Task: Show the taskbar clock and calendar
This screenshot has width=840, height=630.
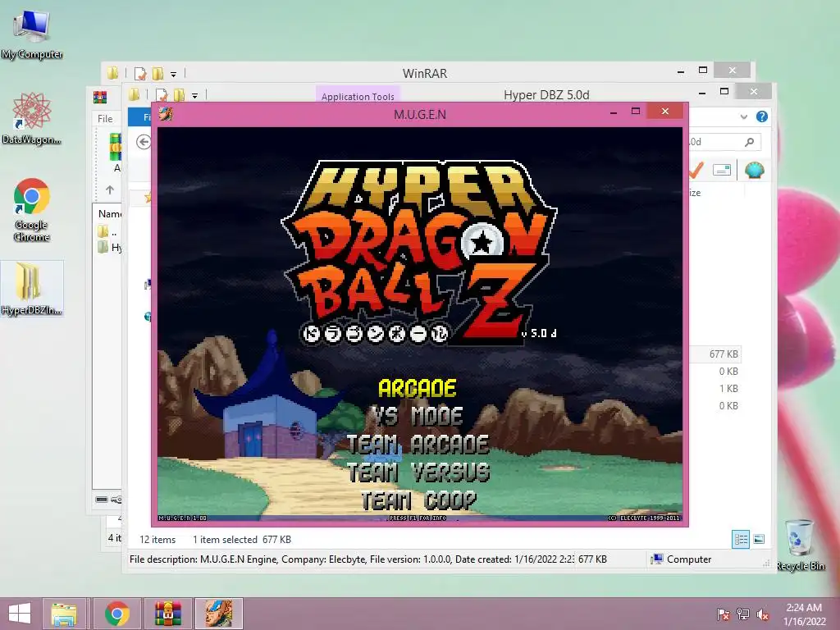Action: pos(804,614)
